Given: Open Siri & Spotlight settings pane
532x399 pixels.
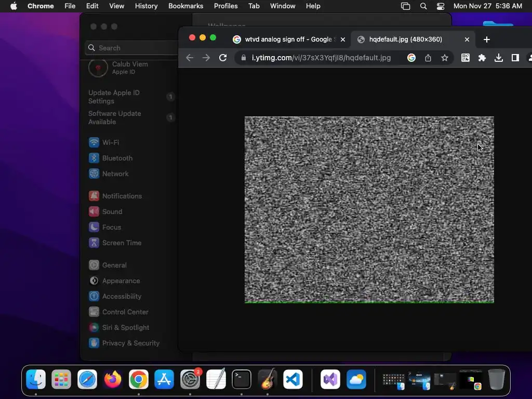Looking at the screenshot, I should pyautogui.click(x=119, y=328).
